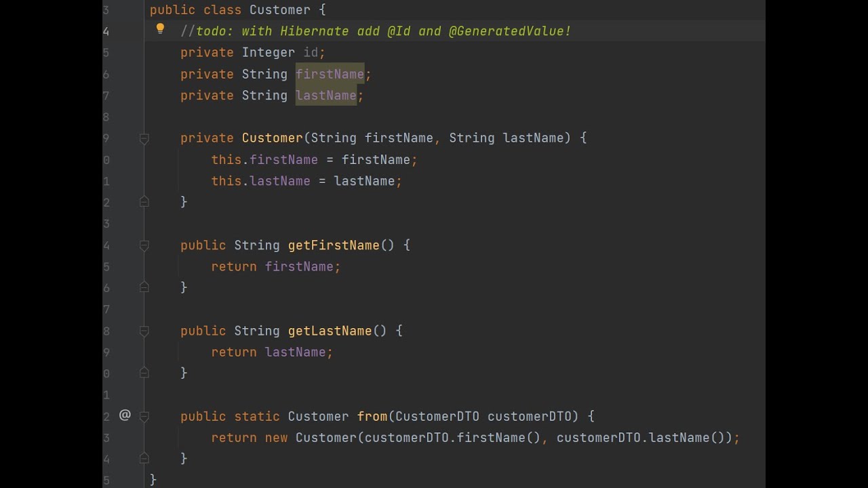Image resolution: width=868 pixels, height=488 pixels.
Task: Click 'String lastName' constructor parameter
Action: pos(506,138)
